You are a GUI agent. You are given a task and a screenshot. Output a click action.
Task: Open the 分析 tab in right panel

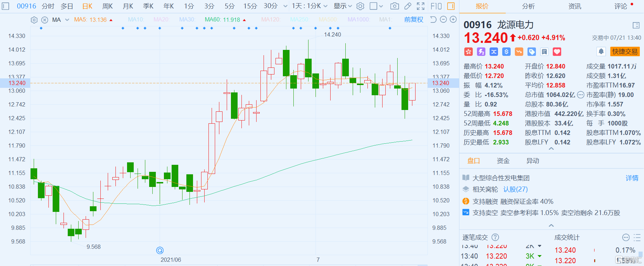pyautogui.click(x=528, y=6)
